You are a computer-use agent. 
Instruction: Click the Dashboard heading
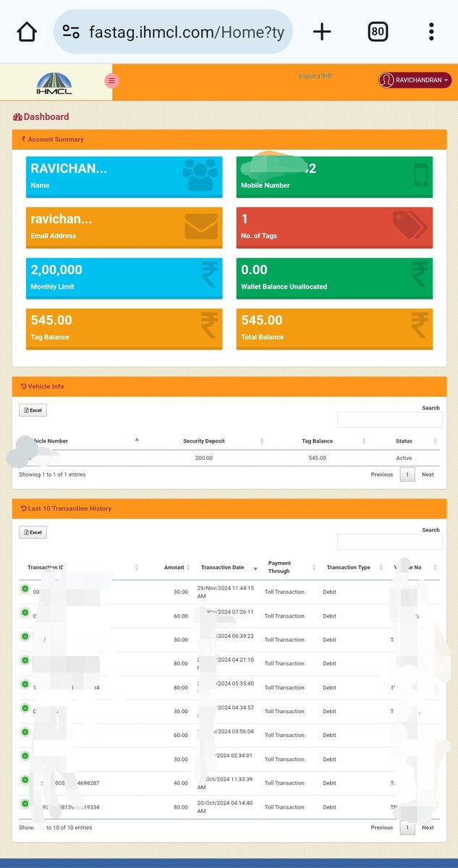41,116
